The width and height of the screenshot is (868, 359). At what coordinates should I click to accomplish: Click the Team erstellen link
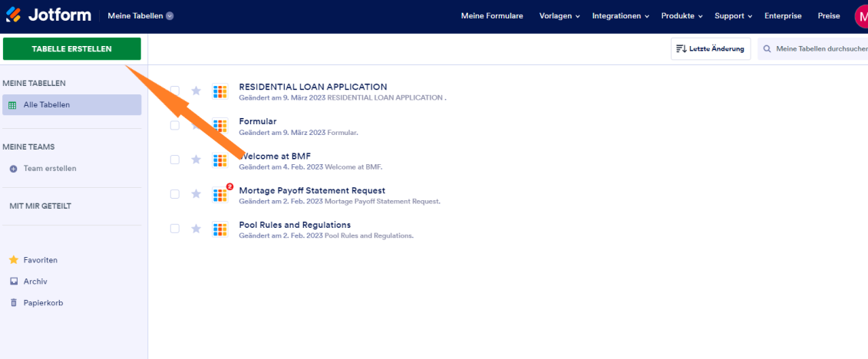pyautogui.click(x=50, y=168)
